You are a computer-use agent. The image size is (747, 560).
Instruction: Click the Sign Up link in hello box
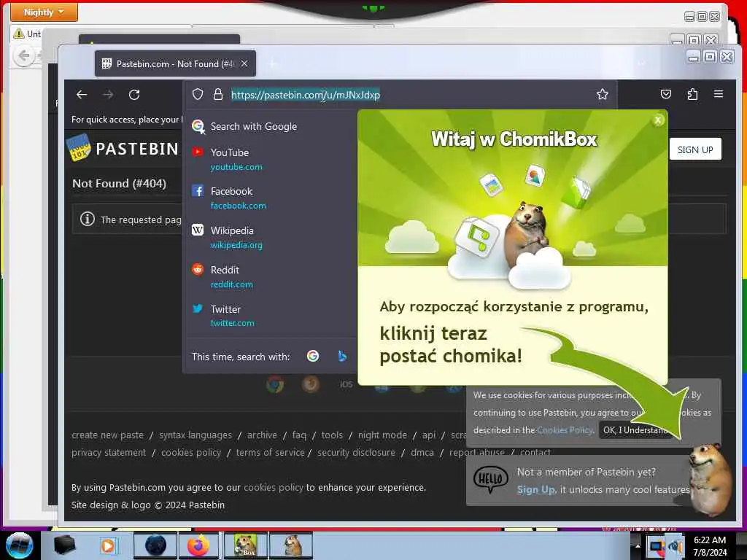536,489
